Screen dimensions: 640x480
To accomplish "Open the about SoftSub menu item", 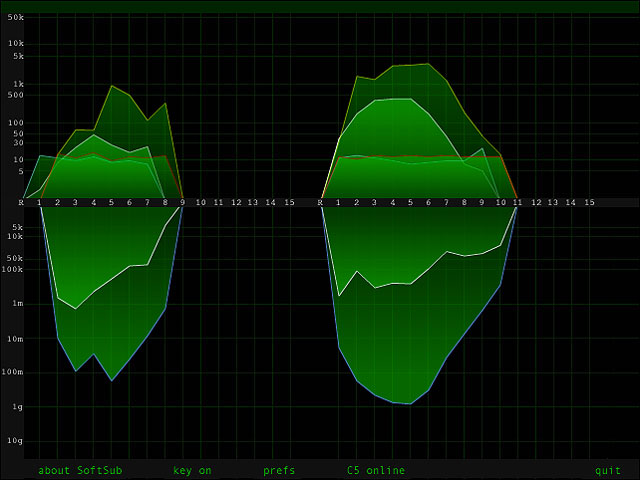I will click(x=80, y=470).
